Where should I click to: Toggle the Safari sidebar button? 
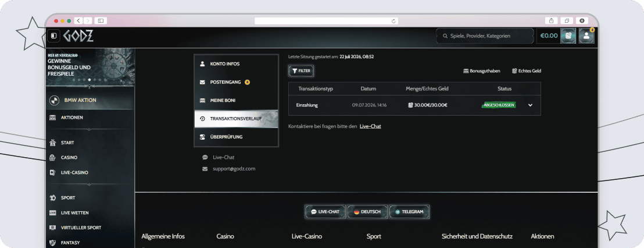click(101, 20)
